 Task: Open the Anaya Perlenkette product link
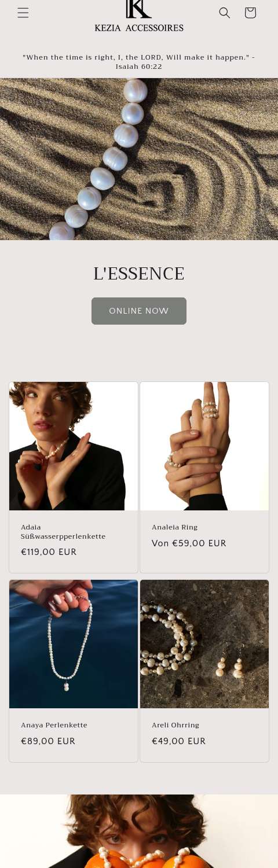point(54,725)
